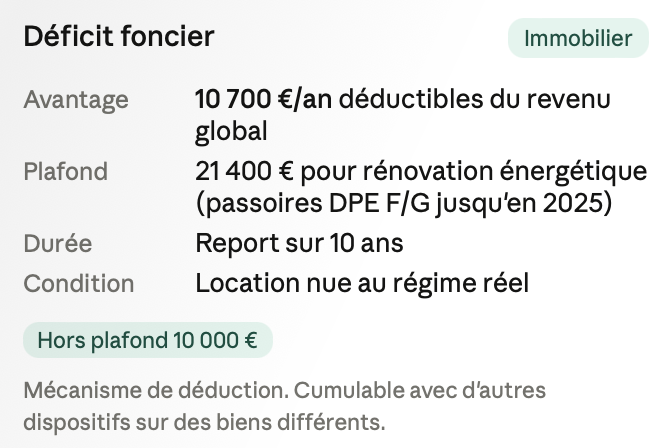Click the Cumulable avec d'autres text

tap(420, 390)
